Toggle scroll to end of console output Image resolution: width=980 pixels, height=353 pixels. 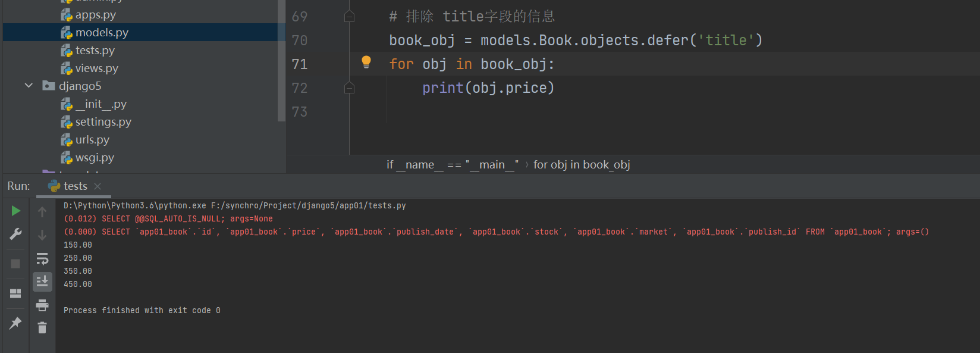click(x=42, y=282)
